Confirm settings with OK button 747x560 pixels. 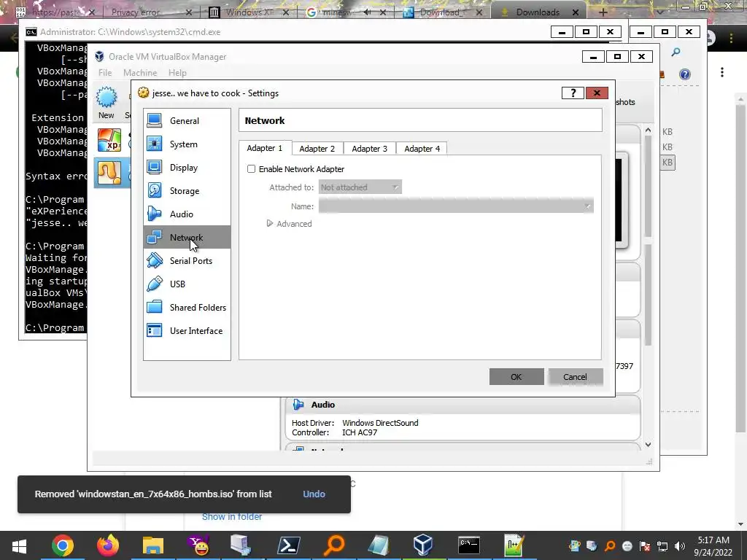click(x=516, y=377)
